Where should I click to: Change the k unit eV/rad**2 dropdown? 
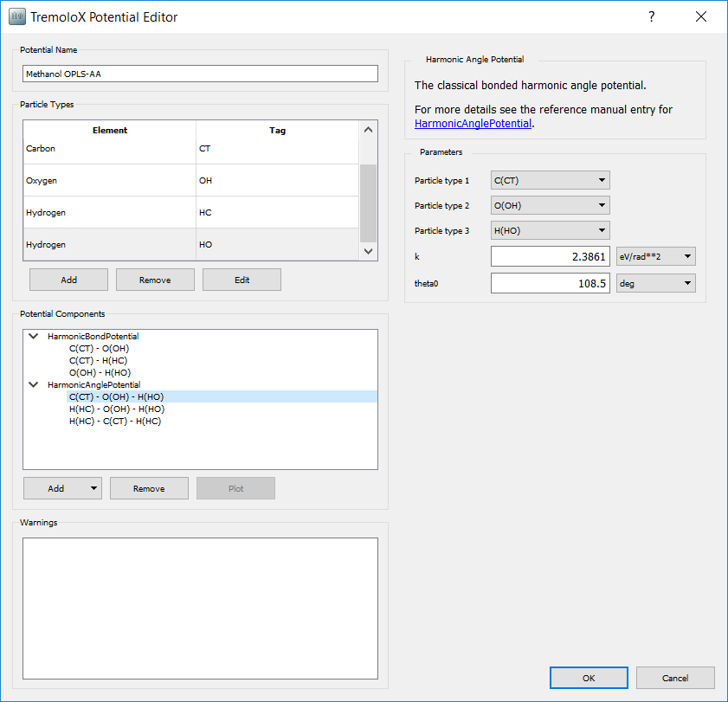coord(655,256)
